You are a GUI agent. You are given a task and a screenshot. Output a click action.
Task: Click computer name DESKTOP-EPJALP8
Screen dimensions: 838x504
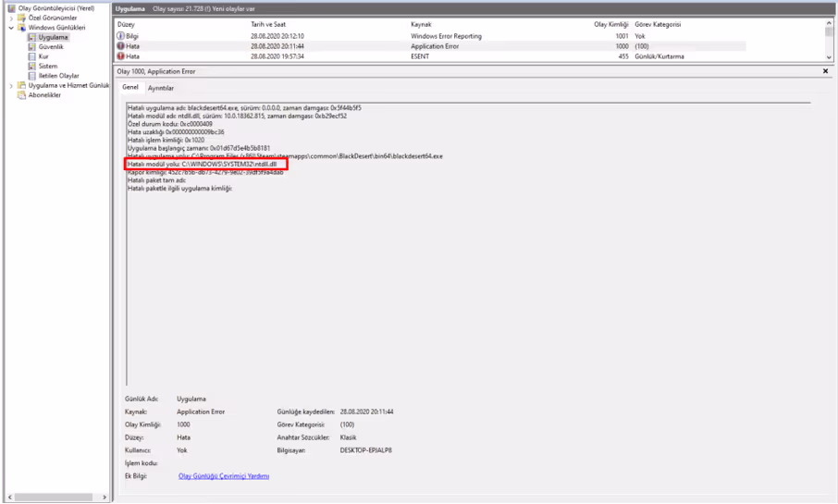tap(366, 450)
